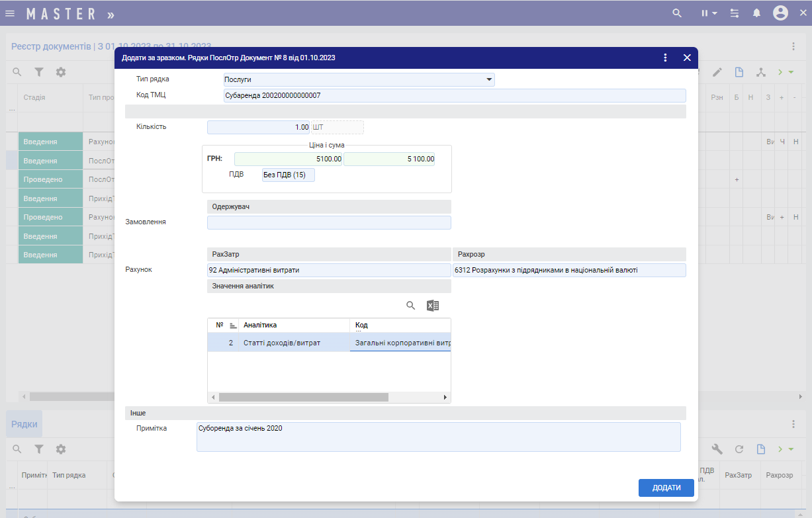This screenshot has height=518, width=812.
Task: Open the hamburger main menu
Action: [x=10, y=13]
